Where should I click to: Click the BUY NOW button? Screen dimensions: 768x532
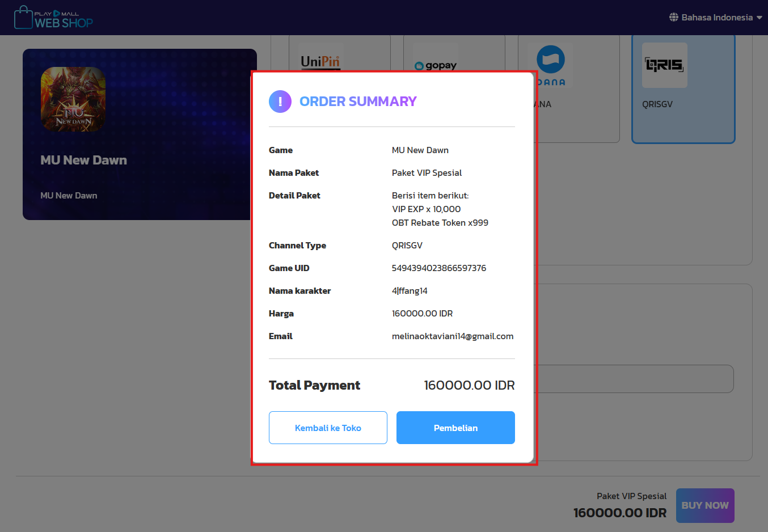[705, 505]
